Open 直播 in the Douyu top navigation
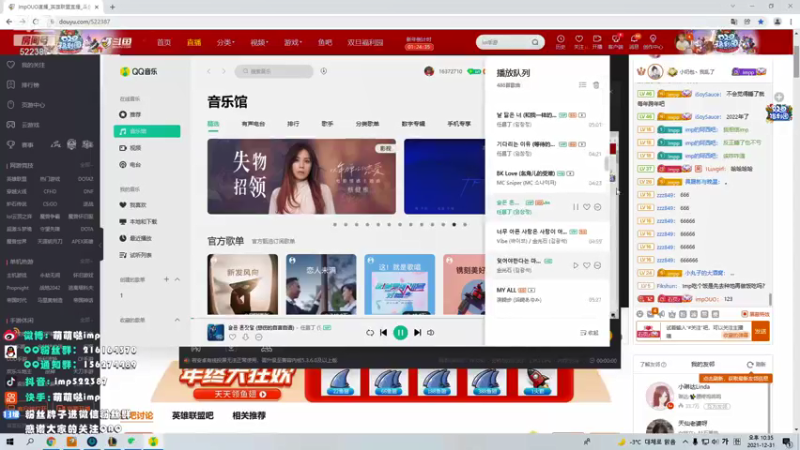This screenshot has height=450, width=800. coord(194,42)
